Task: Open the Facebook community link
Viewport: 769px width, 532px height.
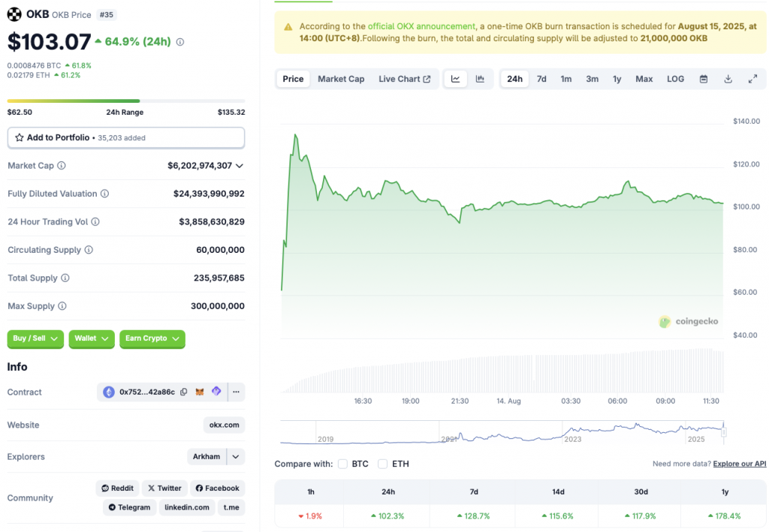Action: pos(217,488)
